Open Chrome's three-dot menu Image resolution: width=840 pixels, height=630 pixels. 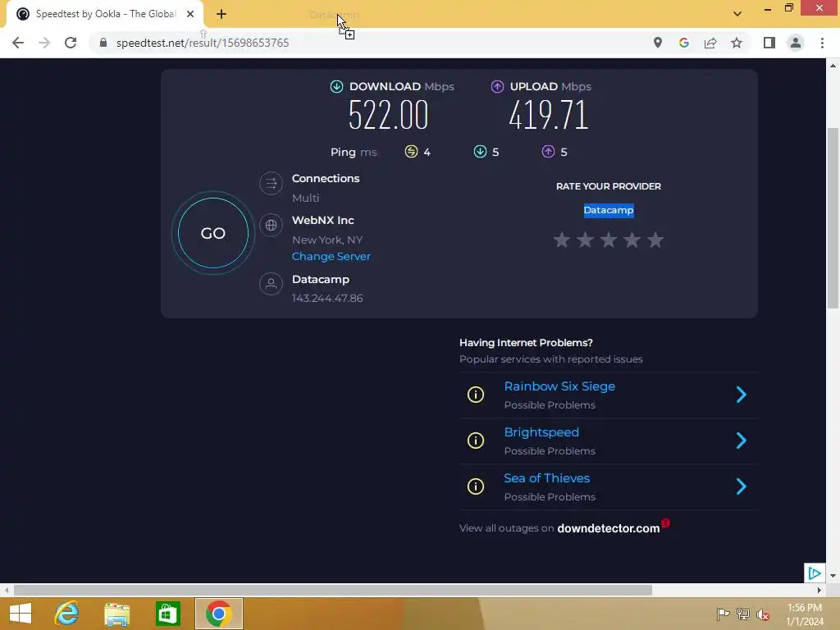click(822, 43)
